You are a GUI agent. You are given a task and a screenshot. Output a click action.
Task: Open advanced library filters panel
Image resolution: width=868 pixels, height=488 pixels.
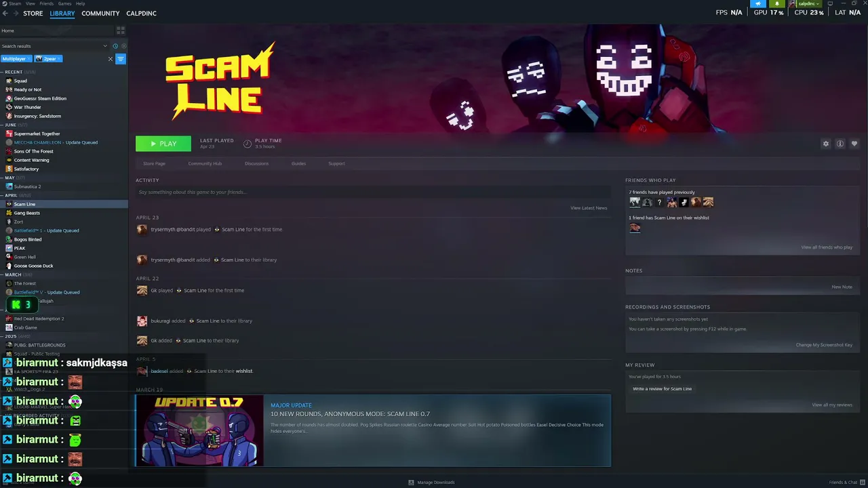pos(121,59)
